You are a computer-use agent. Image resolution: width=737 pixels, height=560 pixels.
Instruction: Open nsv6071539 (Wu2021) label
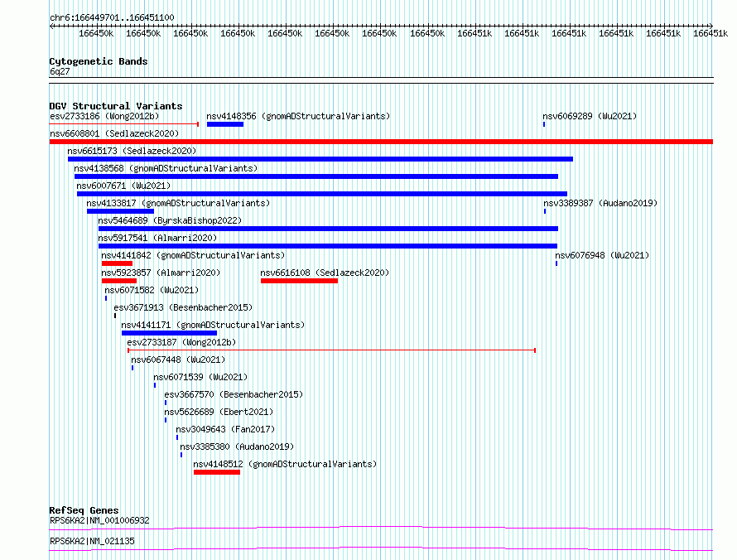tap(200, 377)
